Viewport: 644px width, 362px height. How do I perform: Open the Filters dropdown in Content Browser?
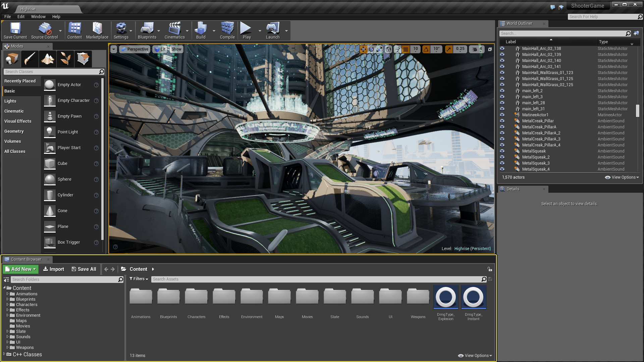pyautogui.click(x=139, y=279)
